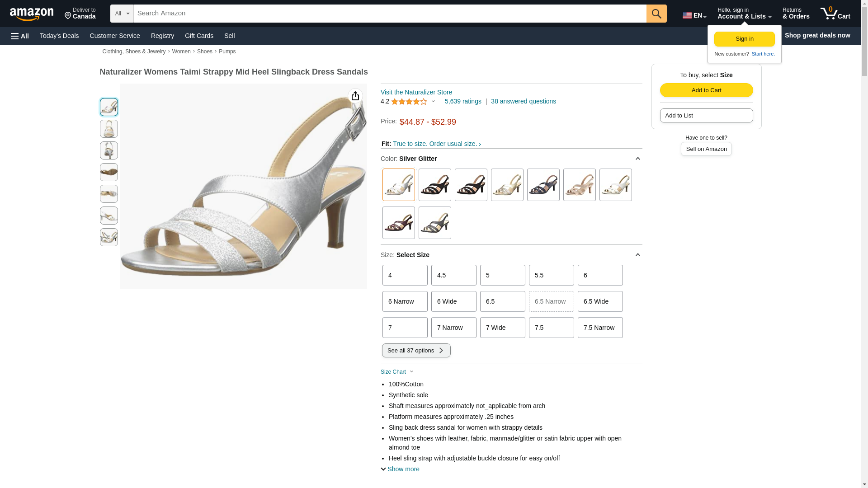
Task: Open Today's Deals in navigation bar
Action: point(59,36)
